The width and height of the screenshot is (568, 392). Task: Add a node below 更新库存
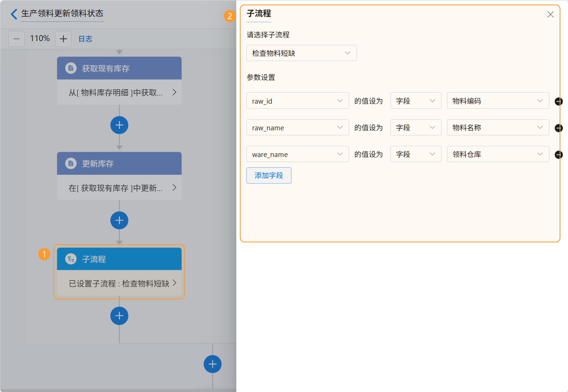(119, 220)
